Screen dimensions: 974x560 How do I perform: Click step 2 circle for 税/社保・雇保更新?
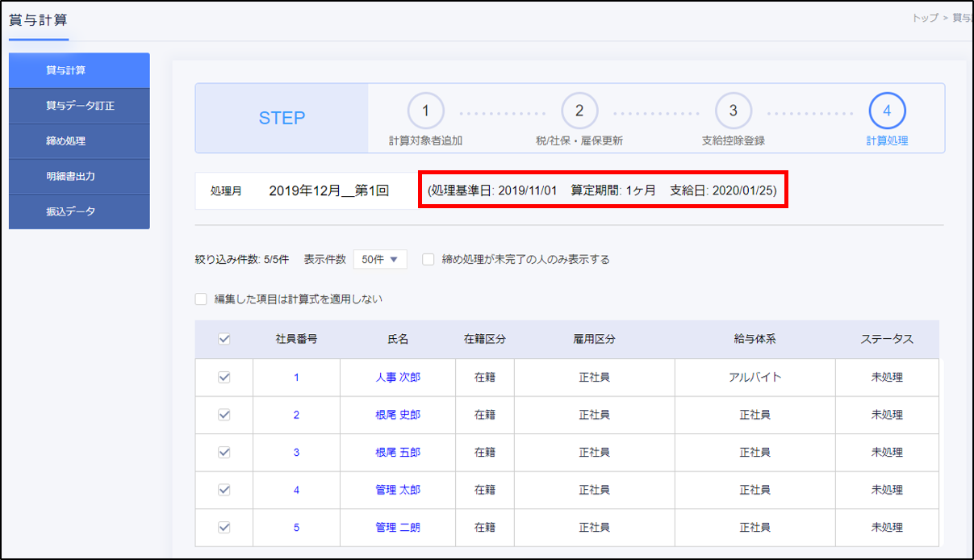click(x=579, y=111)
